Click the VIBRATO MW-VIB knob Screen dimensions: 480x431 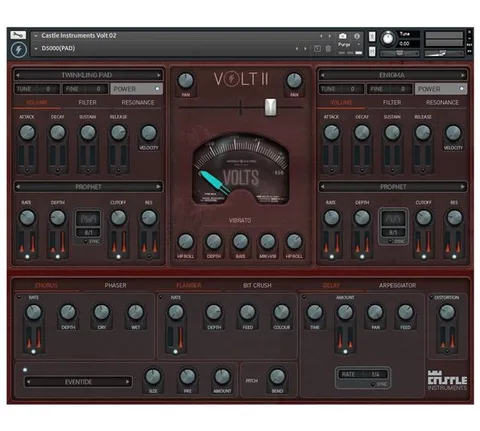(267, 242)
